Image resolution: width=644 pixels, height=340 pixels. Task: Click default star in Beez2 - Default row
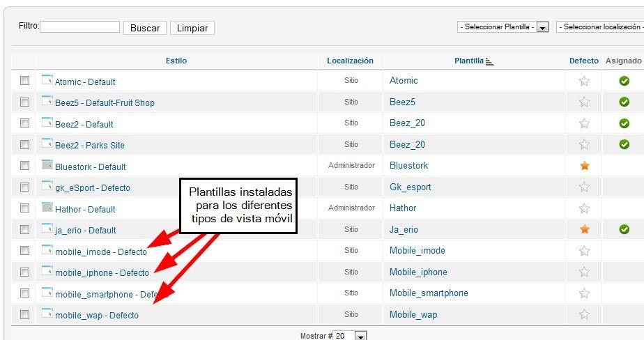584,123
